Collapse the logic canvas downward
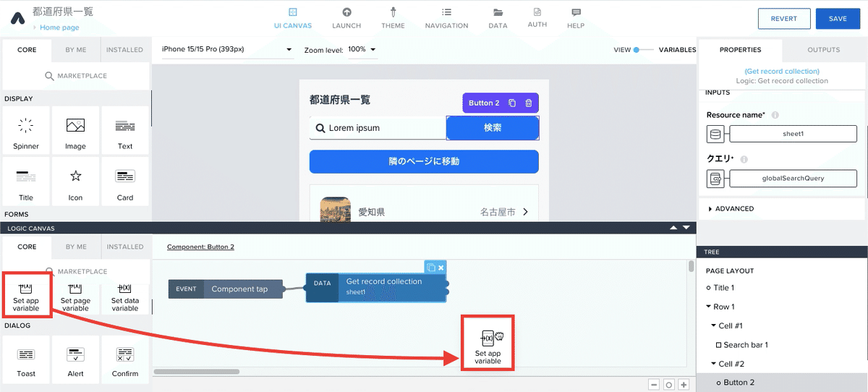868x392 pixels. [686, 228]
